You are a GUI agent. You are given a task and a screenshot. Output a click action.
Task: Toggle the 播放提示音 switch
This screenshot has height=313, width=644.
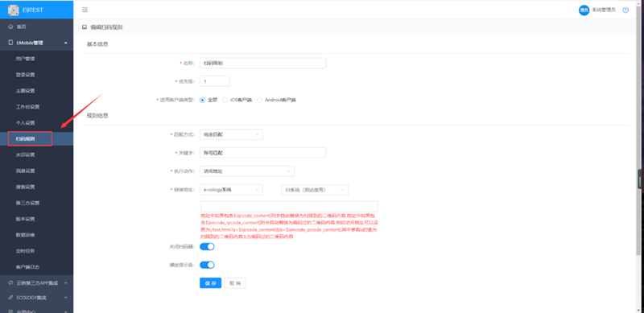coord(207,265)
